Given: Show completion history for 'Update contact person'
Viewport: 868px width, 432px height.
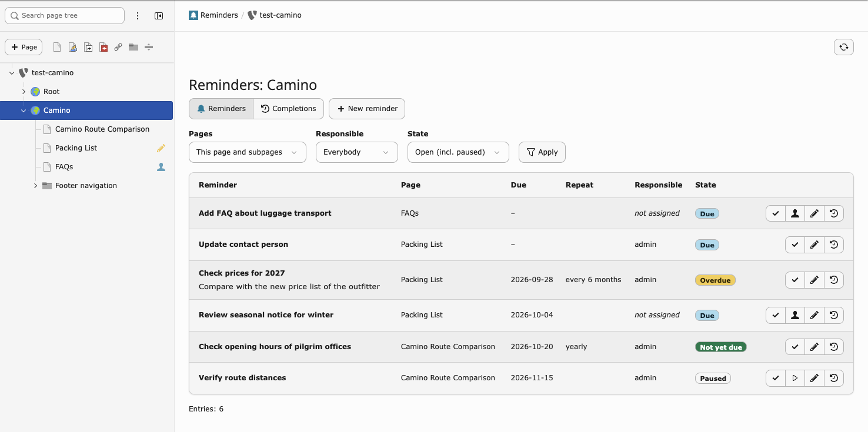Looking at the screenshot, I should [834, 245].
